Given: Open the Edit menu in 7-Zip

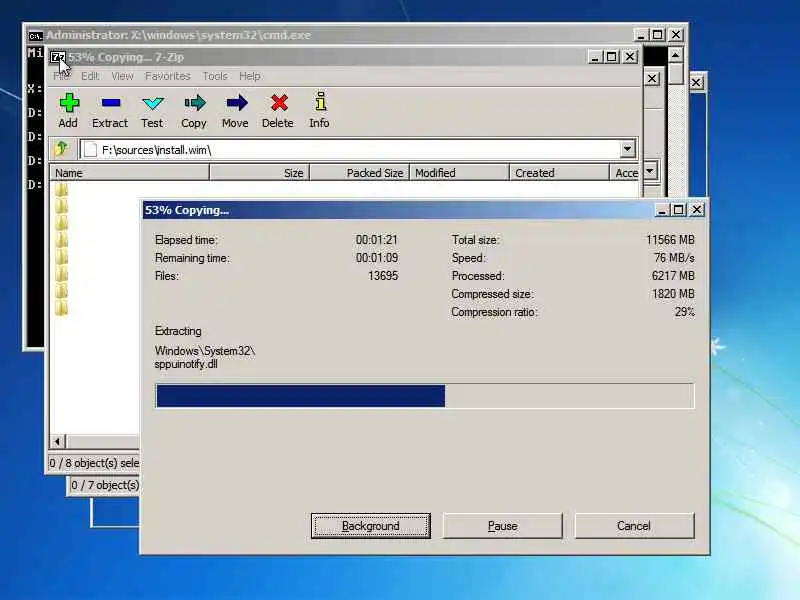Looking at the screenshot, I should point(90,76).
